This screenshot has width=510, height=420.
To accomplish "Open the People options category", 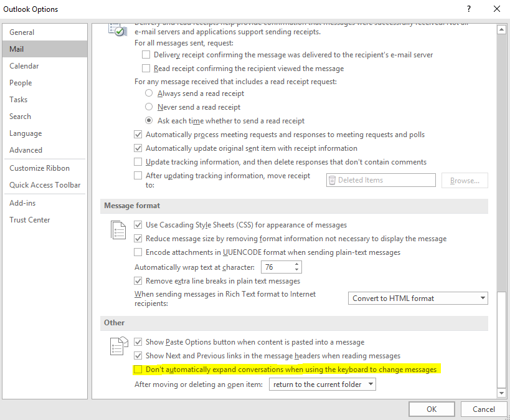I will click(x=45, y=83).
